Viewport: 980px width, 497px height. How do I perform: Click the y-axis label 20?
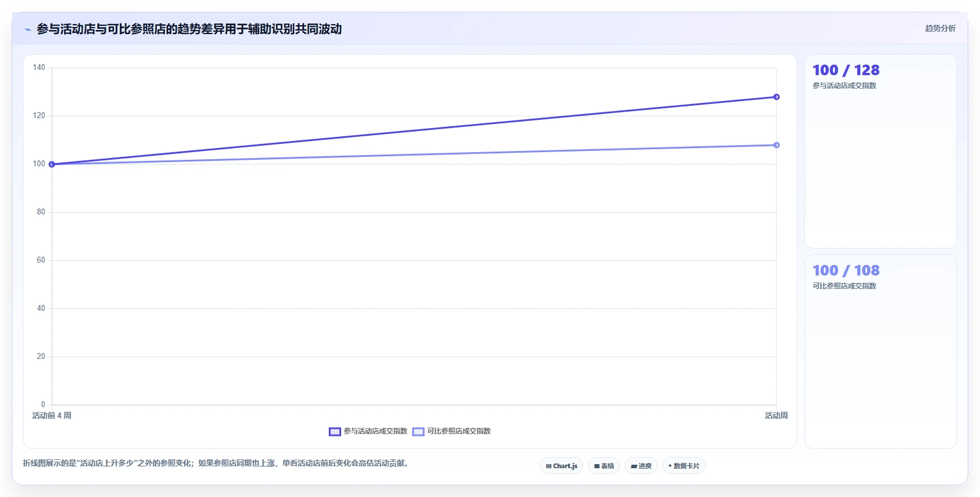[41, 357]
